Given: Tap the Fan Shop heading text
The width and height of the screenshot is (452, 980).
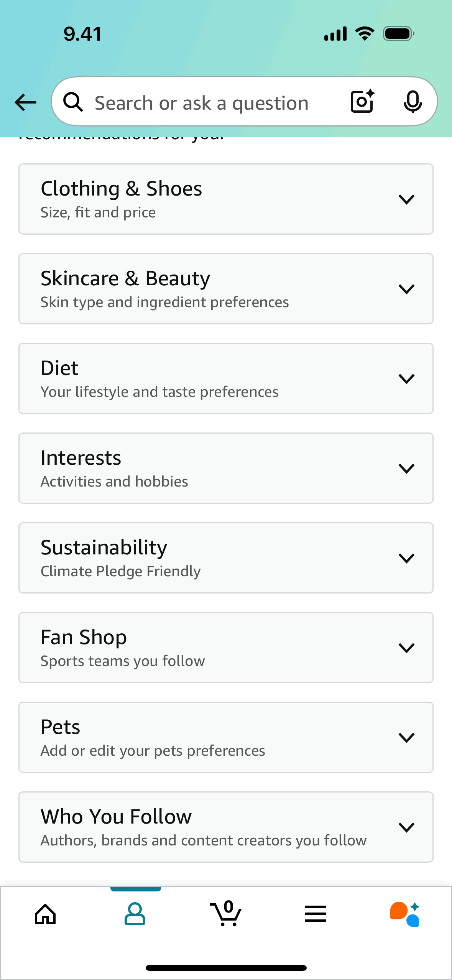Looking at the screenshot, I should point(84,637).
